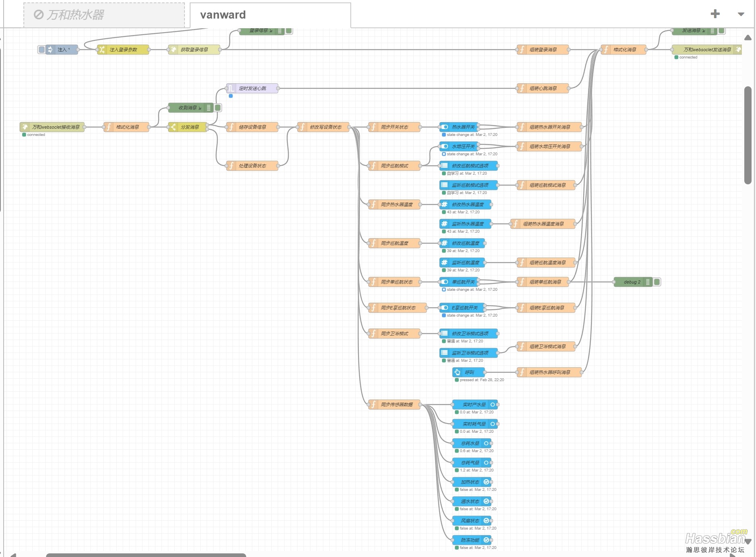Image resolution: width=756 pixels, height=557 pixels.
Task: Click the trigger pulse icon on 定时发送心跳
Action: (x=231, y=88)
